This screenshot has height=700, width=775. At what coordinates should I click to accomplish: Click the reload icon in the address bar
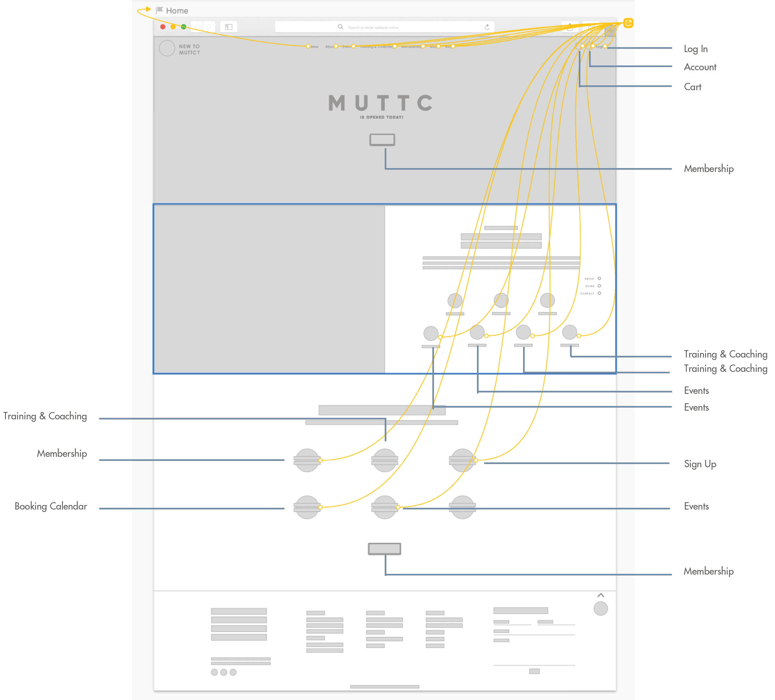click(x=487, y=27)
